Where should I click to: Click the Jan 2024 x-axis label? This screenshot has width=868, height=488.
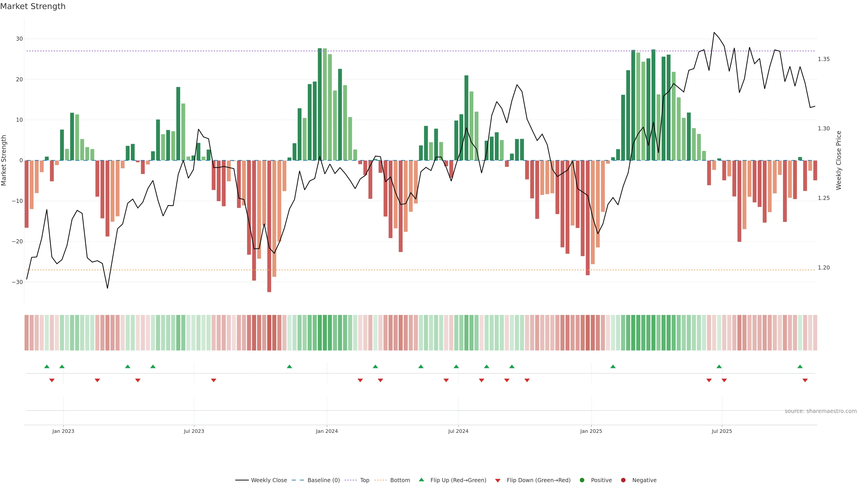[x=326, y=431]
